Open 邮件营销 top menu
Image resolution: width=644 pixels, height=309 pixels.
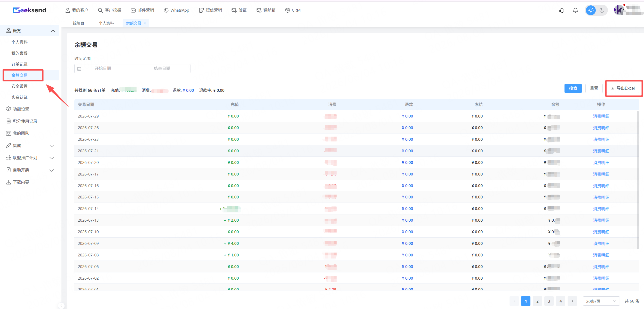pyautogui.click(x=142, y=10)
